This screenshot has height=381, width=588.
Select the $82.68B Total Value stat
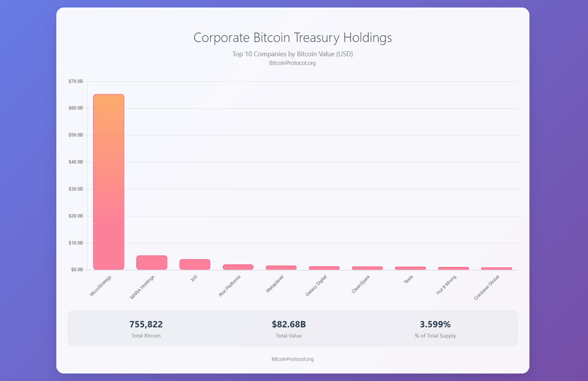click(x=289, y=328)
